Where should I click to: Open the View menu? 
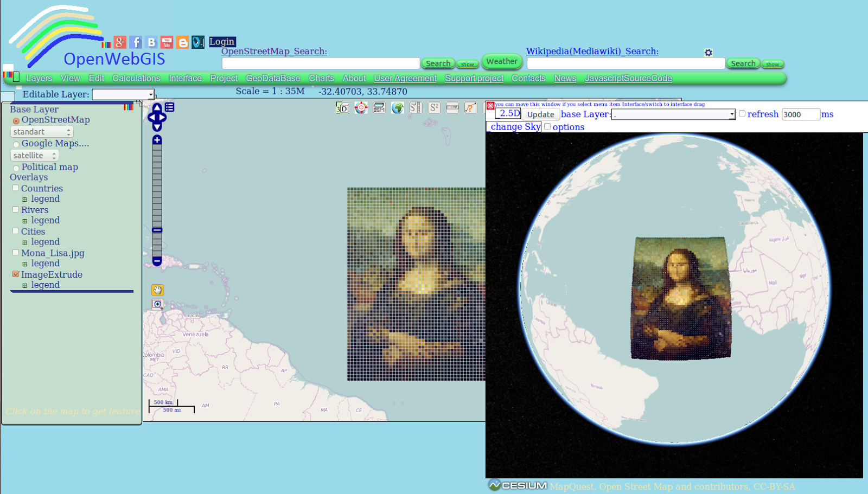click(x=71, y=79)
